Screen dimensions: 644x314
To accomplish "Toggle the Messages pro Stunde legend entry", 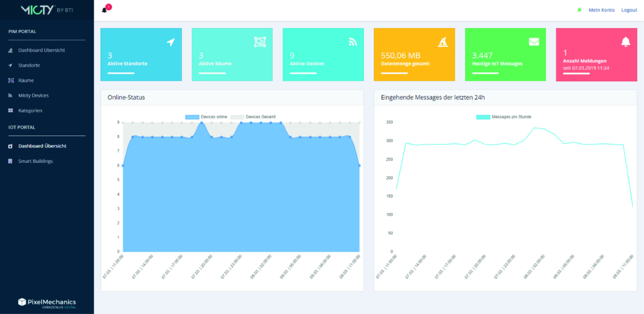I will tap(505, 117).
